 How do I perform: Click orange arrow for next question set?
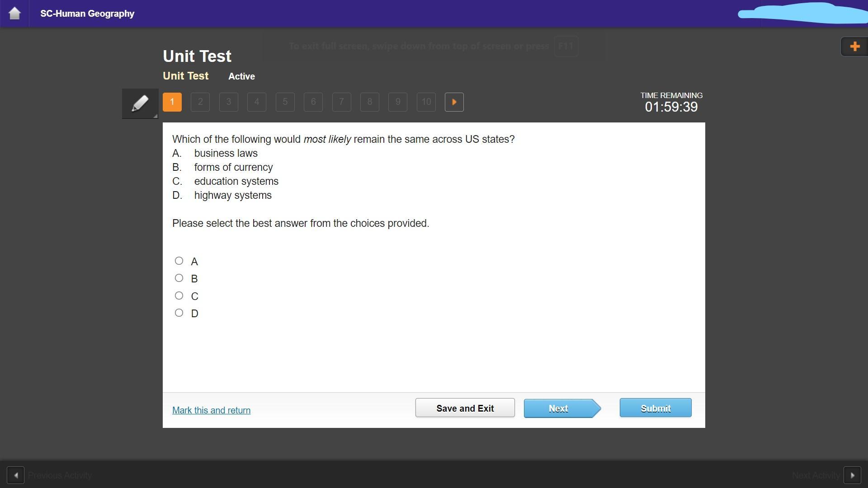click(454, 102)
